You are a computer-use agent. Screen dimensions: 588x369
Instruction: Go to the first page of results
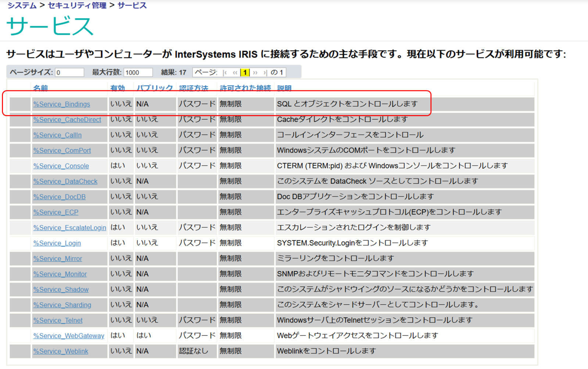point(225,73)
